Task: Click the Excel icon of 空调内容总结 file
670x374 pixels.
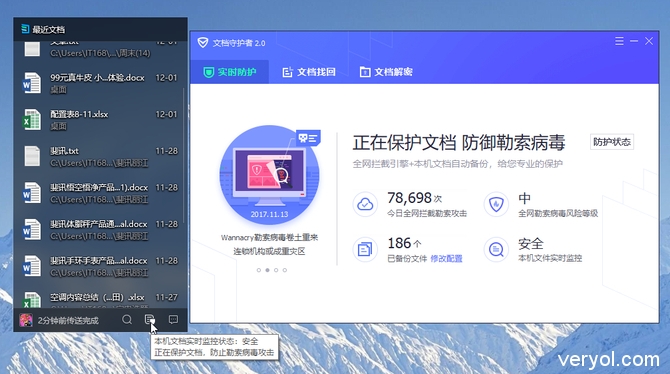Action: tap(32, 300)
